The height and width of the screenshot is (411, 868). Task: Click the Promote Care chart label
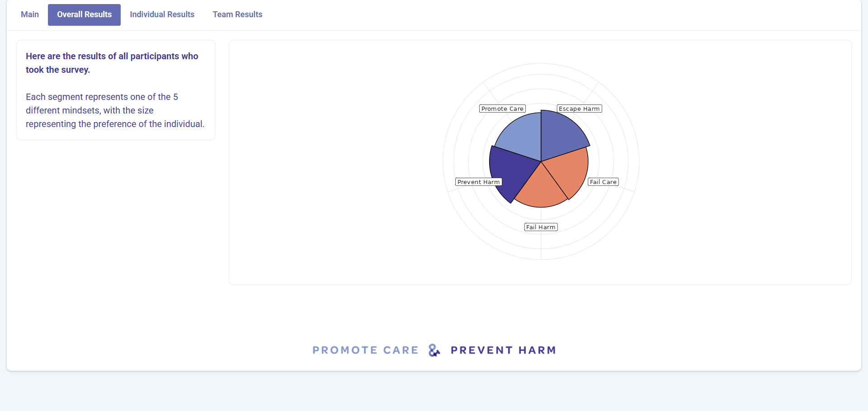pos(502,109)
